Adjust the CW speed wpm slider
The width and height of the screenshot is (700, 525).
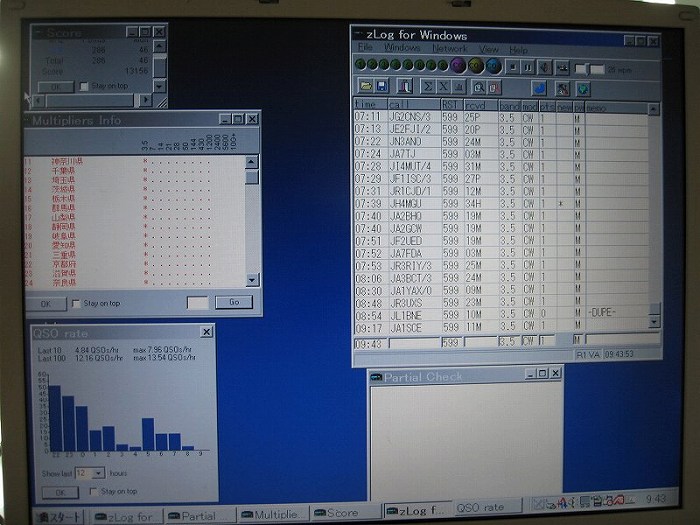click(x=589, y=69)
